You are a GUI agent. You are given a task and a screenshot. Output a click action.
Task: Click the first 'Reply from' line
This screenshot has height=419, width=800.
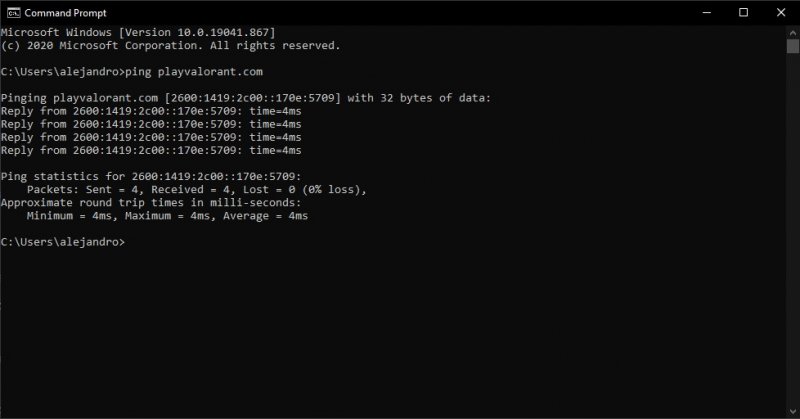[x=150, y=111]
